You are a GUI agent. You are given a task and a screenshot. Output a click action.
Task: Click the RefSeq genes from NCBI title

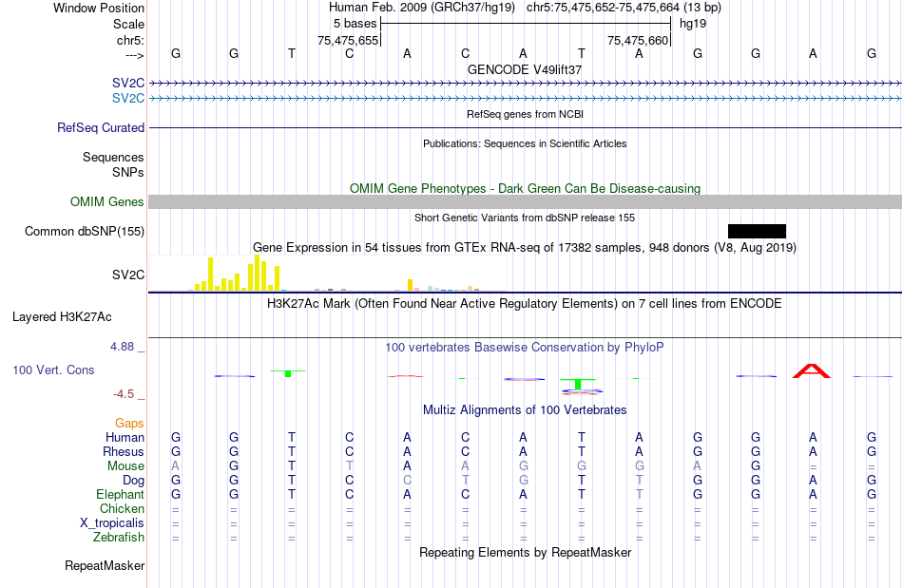pos(525,114)
